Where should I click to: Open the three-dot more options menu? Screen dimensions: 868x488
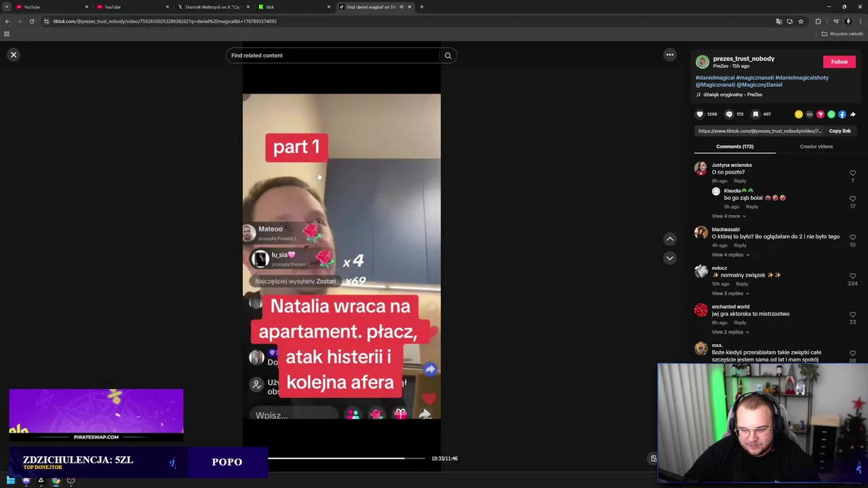click(670, 55)
